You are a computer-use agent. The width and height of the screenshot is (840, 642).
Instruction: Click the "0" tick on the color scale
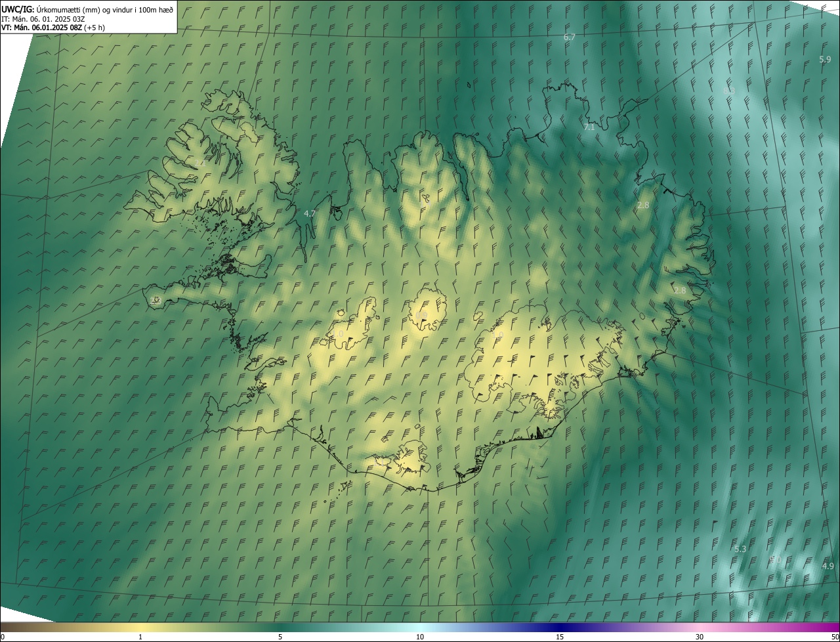(3, 637)
